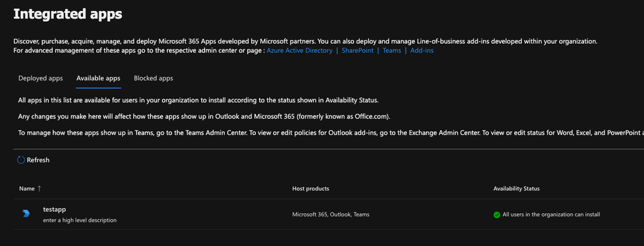Click the Name column sort arrow

(39, 189)
